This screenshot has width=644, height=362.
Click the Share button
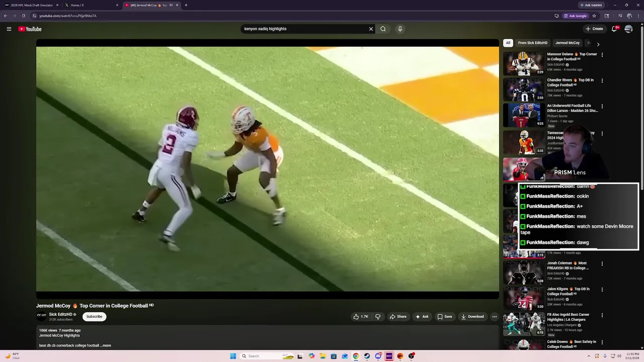click(x=398, y=317)
